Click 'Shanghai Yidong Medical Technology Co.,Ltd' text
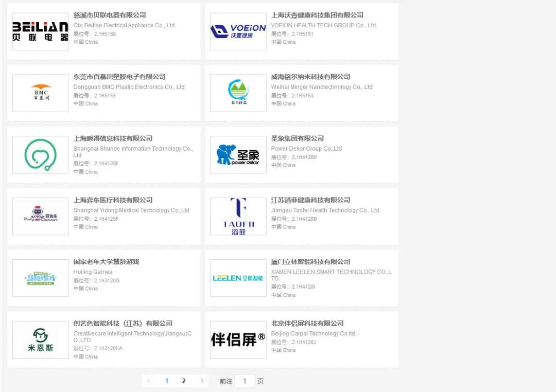 [x=131, y=210]
